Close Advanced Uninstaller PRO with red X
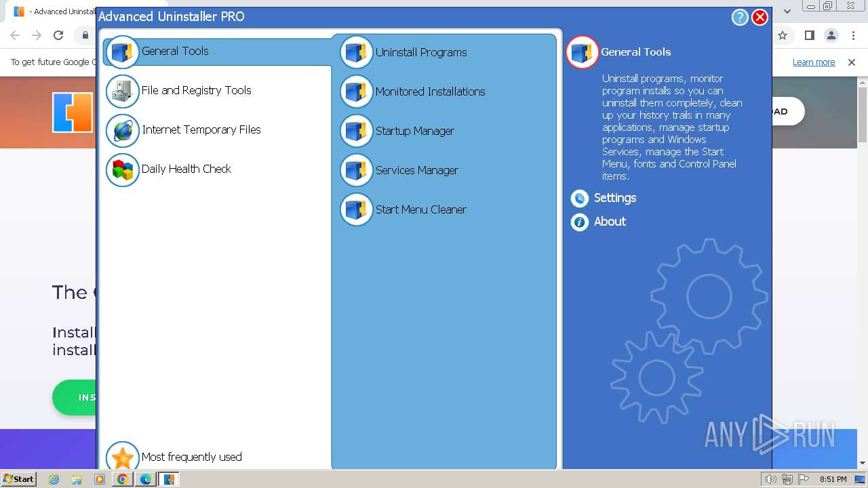The image size is (868, 488). click(x=760, y=17)
